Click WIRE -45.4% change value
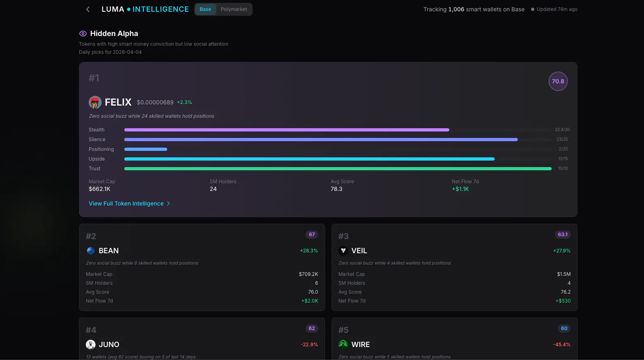Screen dimensions: 644x360 pyautogui.click(x=562, y=345)
